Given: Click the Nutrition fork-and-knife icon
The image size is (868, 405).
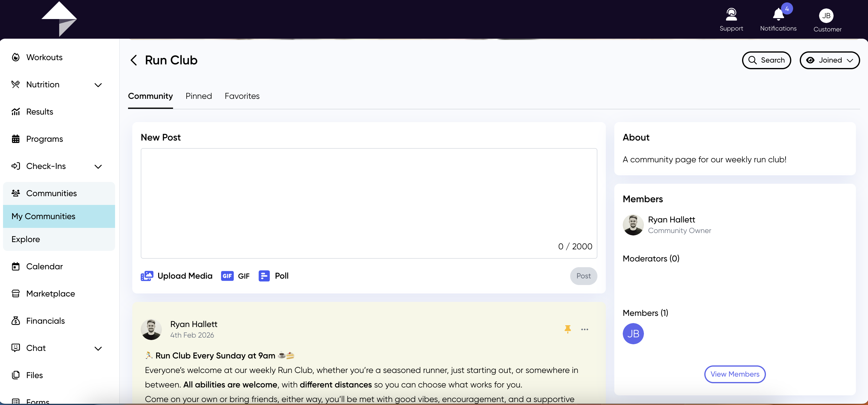Looking at the screenshot, I should (15, 84).
